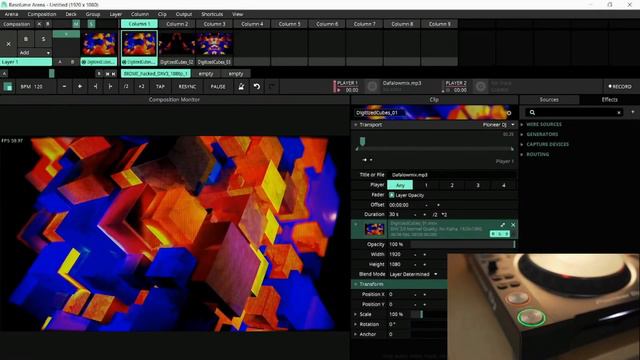Halve the BPM with the /2 button
Screen dimensions: 640x360
[x=126, y=87]
